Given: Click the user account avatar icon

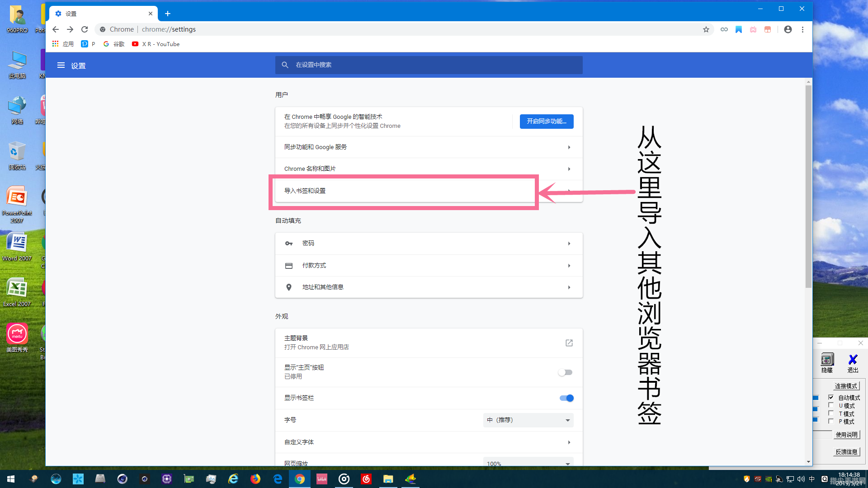Looking at the screenshot, I should click(x=788, y=29).
